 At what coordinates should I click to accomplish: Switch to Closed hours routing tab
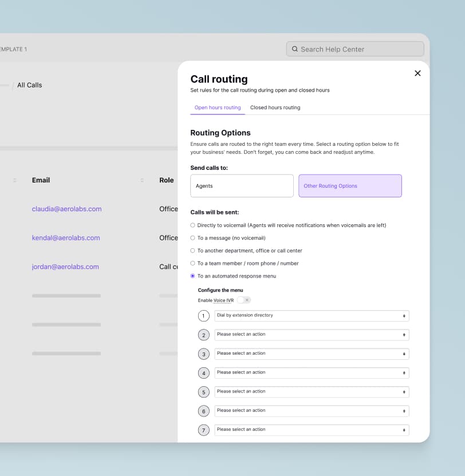click(x=275, y=108)
